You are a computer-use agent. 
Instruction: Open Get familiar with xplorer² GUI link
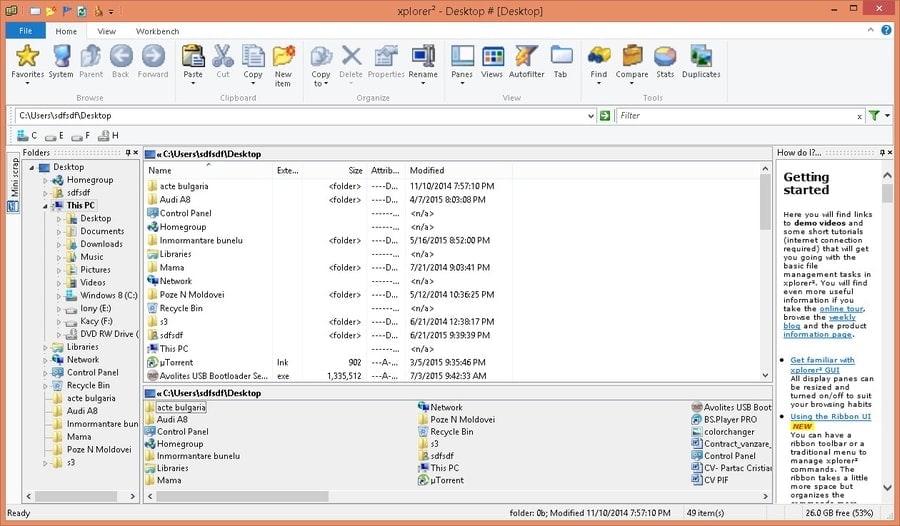[x=822, y=365]
